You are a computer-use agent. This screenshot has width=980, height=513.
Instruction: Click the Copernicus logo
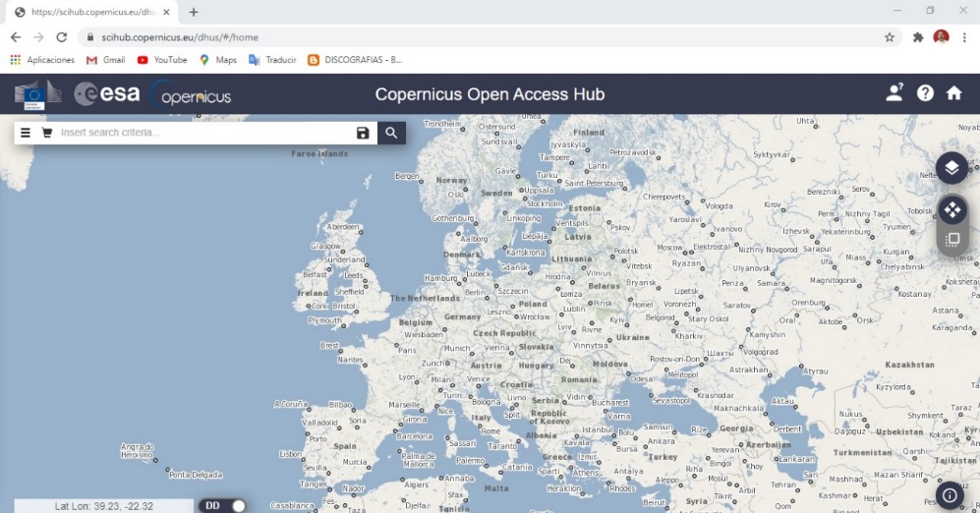(x=191, y=94)
